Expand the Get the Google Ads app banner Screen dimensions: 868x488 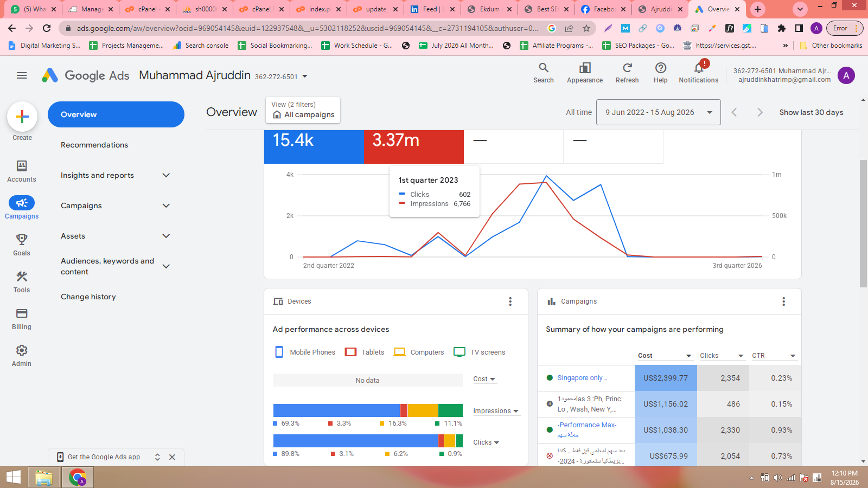point(157,457)
